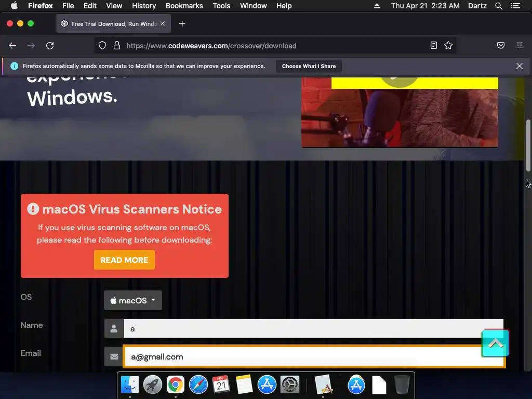Open the File menu

[68, 6]
